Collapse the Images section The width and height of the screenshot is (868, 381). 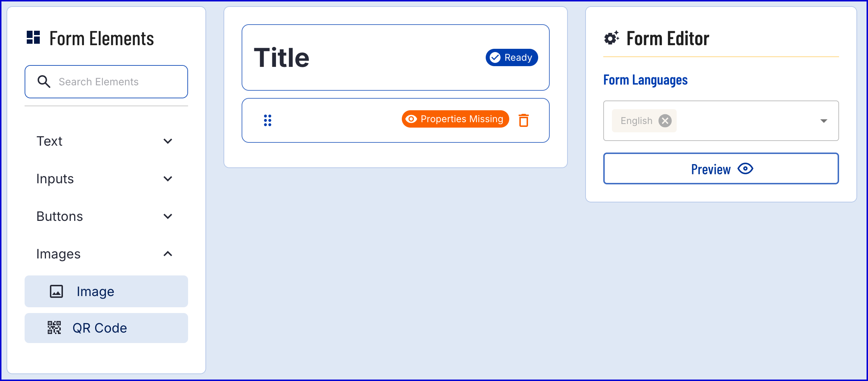pyautogui.click(x=168, y=254)
